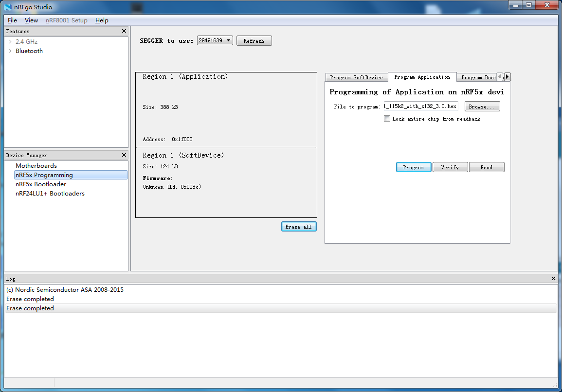Viewport: 562px width, 392px height.
Task: Select the Program Application tab
Action: (x=422, y=77)
